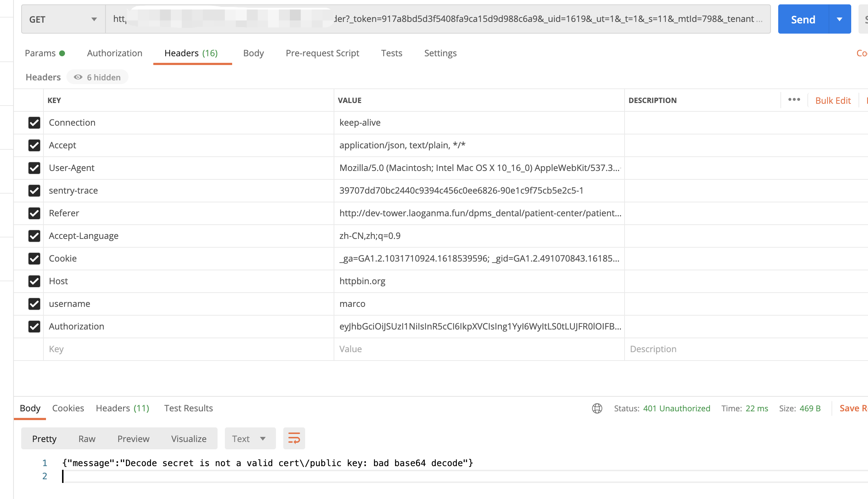Select the Preview response view
The height and width of the screenshot is (499, 868).
(x=133, y=438)
